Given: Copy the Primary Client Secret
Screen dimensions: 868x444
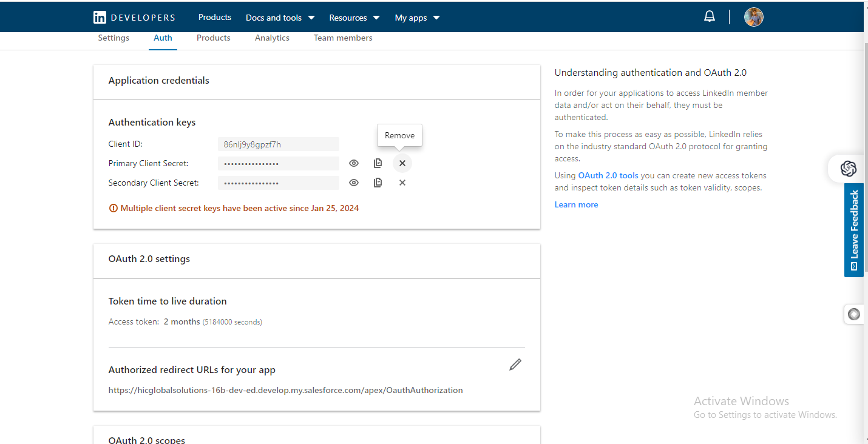Looking at the screenshot, I should (378, 163).
